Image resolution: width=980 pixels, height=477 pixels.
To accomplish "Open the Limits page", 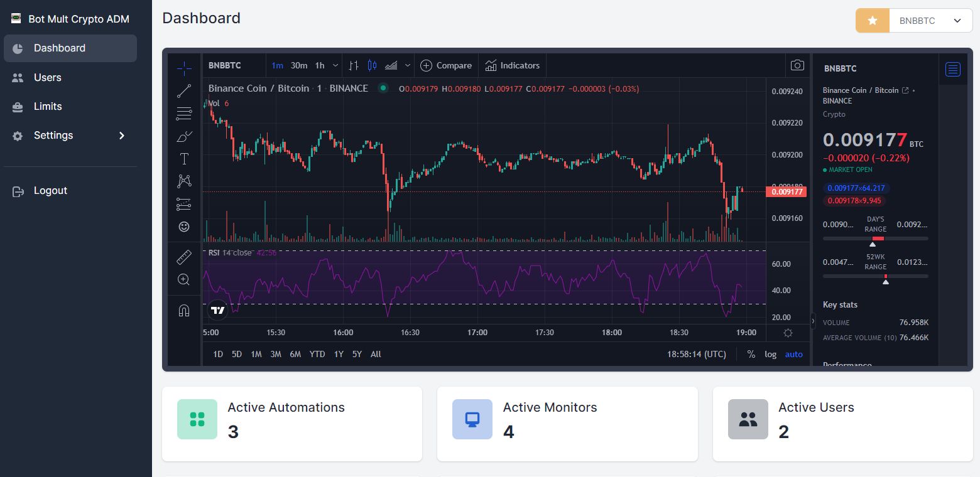I will pos(70,107).
